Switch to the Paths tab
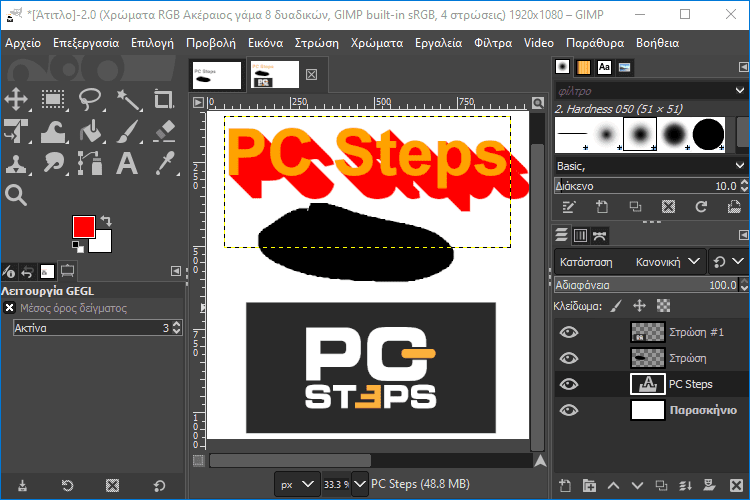750x500 pixels. coord(599,235)
